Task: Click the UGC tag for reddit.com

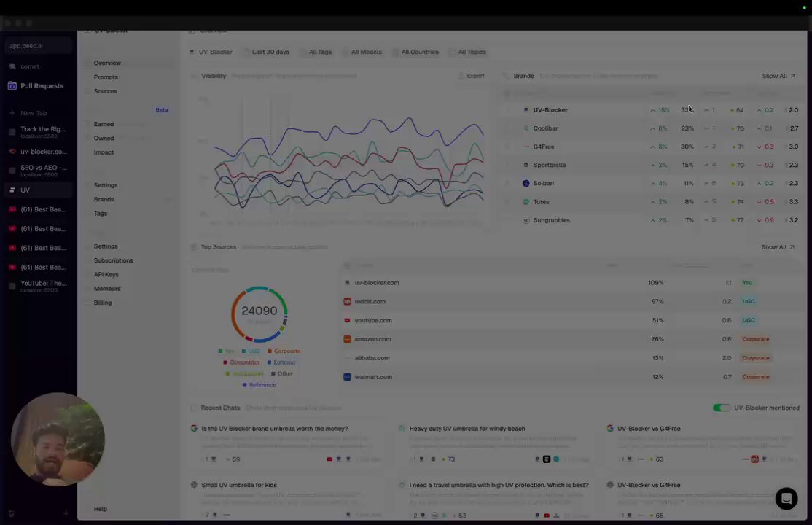Action: click(749, 301)
